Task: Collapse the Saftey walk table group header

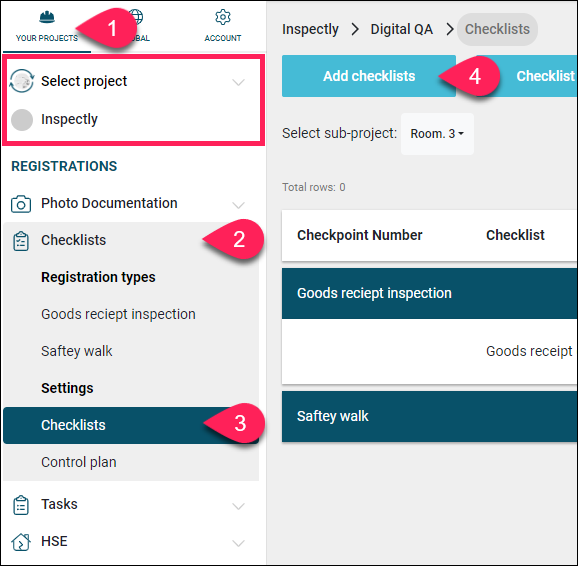Action: (429, 416)
